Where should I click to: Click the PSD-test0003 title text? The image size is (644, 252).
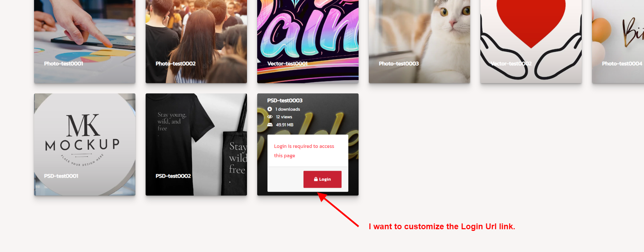click(x=285, y=100)
